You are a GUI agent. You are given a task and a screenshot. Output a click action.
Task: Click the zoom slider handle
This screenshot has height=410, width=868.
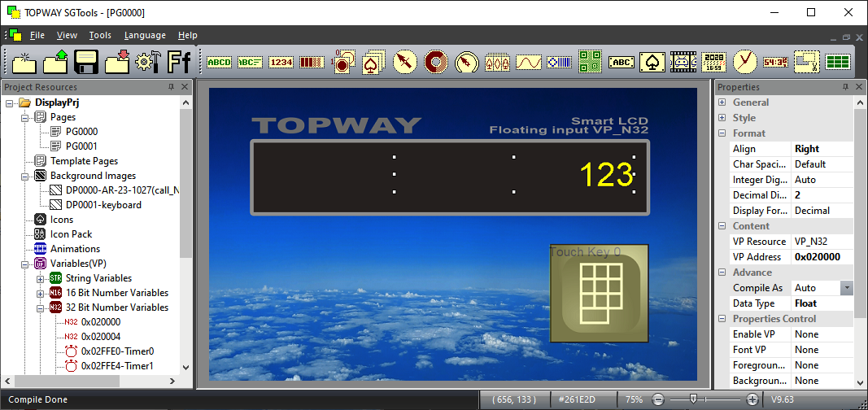click(693, 399)
